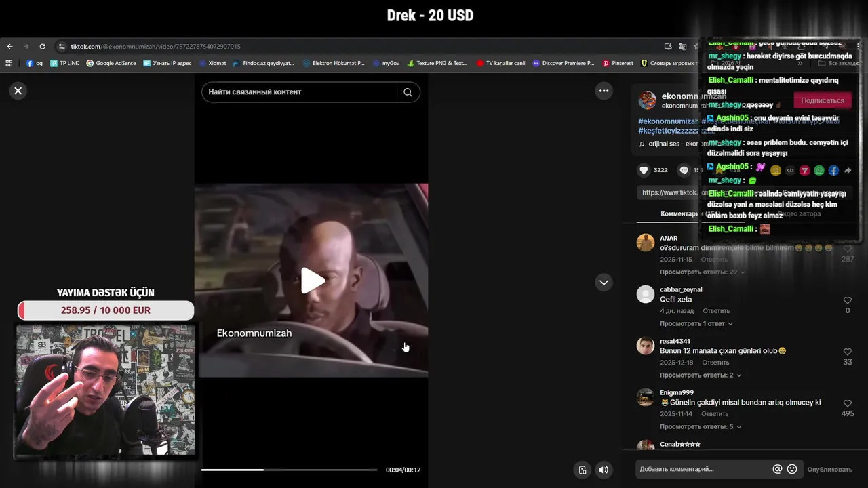Viewport: 868px width, 488px height.
Task: Open the TV kanallar canli bookmark
Action: [501, 63]
